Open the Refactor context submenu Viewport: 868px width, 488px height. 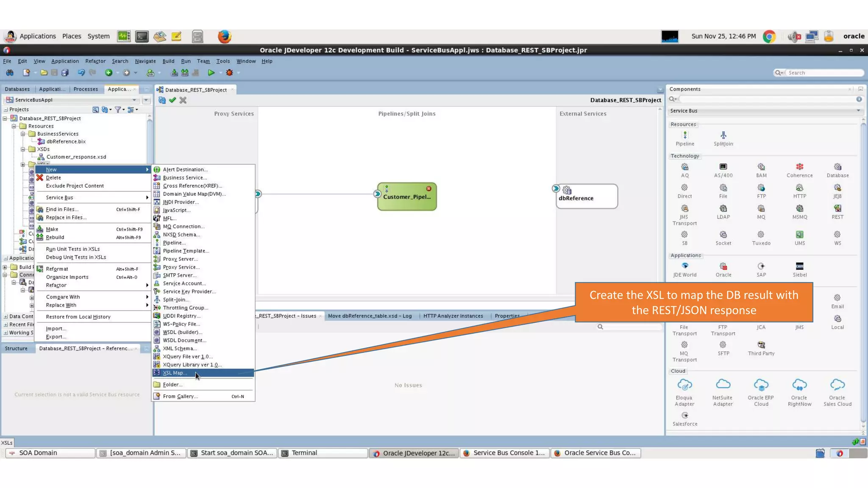coord(93,285)
